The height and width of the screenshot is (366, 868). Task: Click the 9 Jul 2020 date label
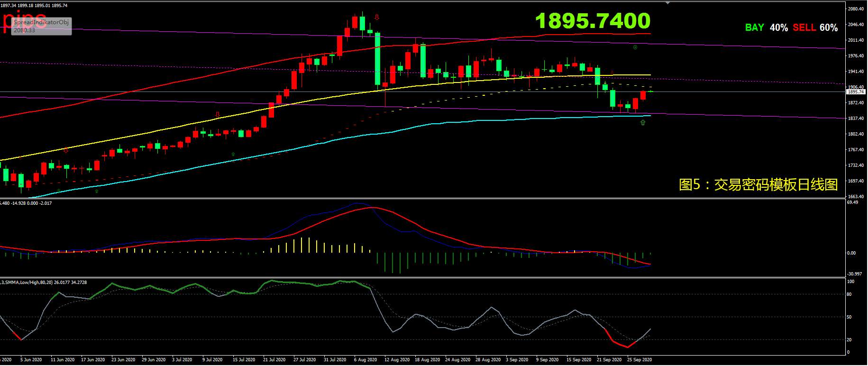click(x=212, y=360)
